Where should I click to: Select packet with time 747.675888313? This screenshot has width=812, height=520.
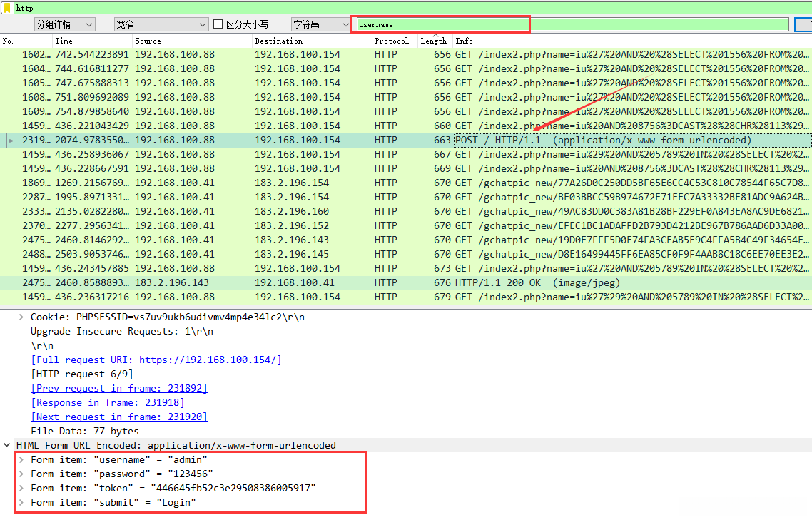[406, 83]
